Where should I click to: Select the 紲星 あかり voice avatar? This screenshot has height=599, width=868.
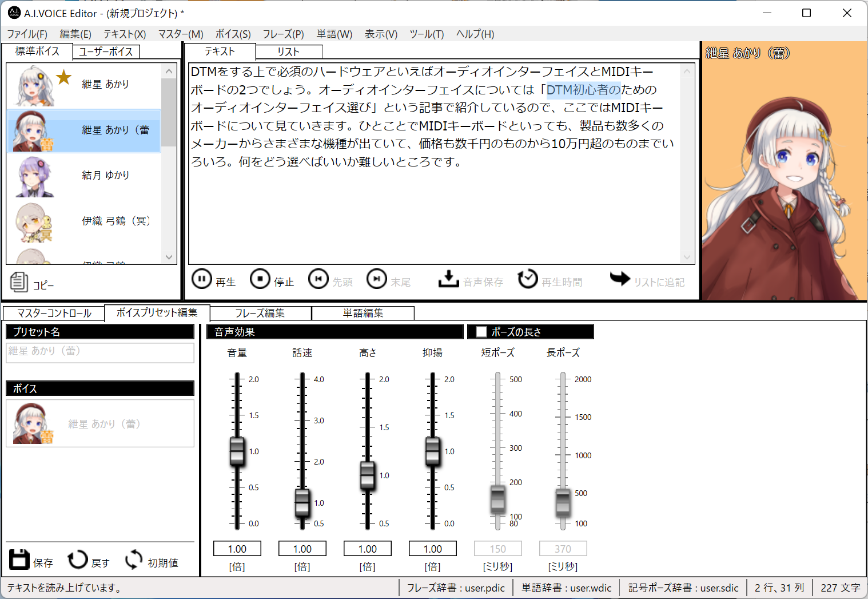tap(35, 86)
